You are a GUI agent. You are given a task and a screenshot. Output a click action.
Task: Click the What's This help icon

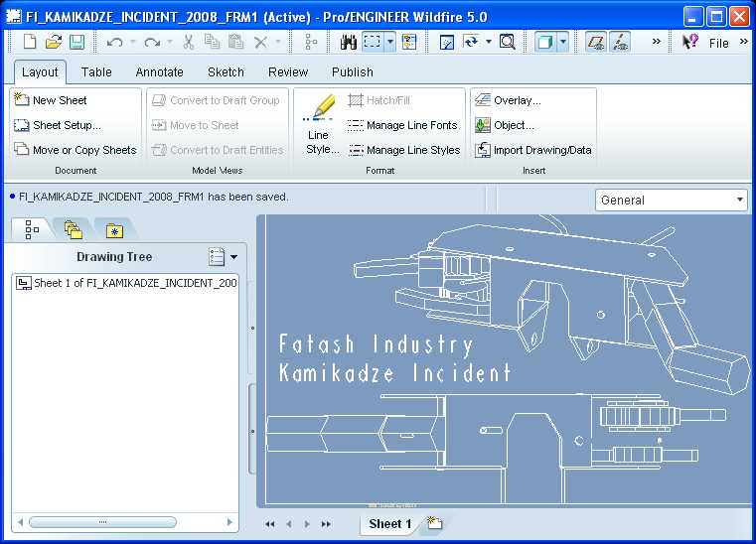[690, 42]
